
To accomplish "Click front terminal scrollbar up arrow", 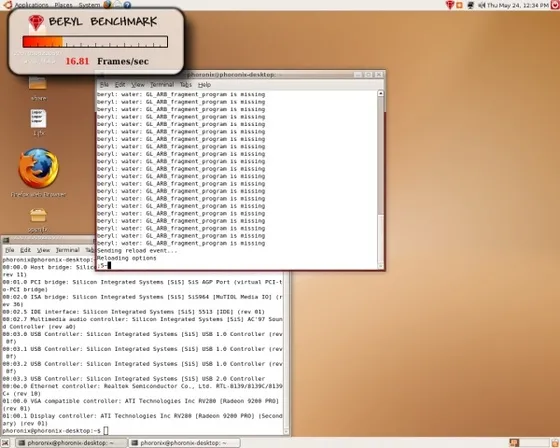I will click(381, 93).
